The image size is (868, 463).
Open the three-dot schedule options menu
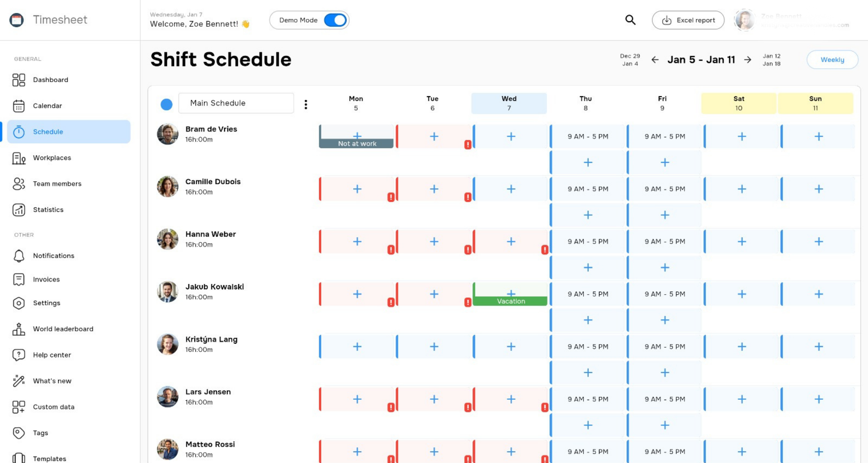[306, 104]
